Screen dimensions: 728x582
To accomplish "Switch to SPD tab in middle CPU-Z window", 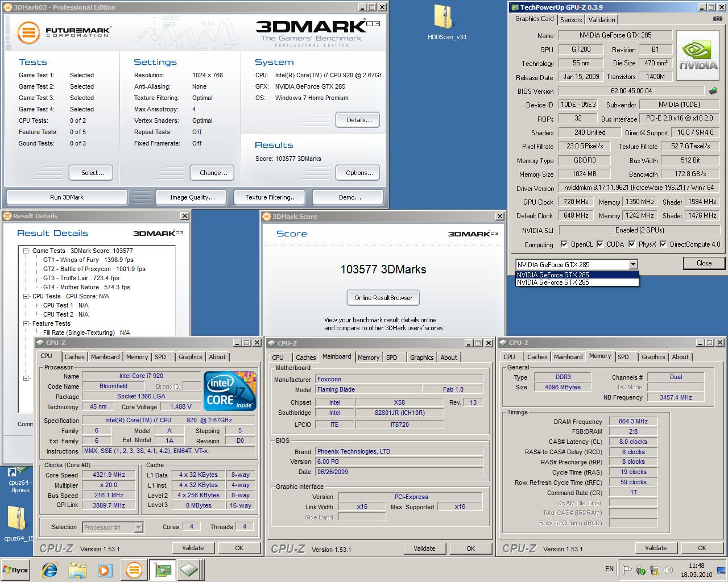I will click(x=392, y=357).
